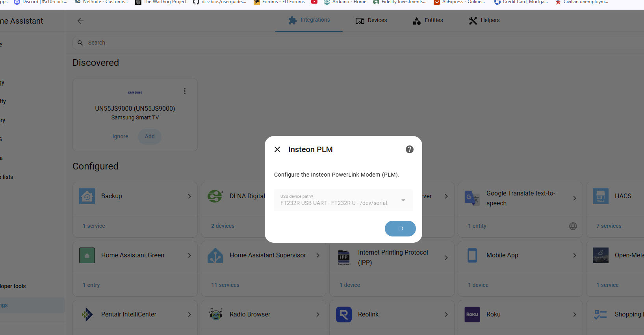This screenshot has width=644, height=335.
Task: Open DLNA's 2 devices link
Action: coord(223,226)
